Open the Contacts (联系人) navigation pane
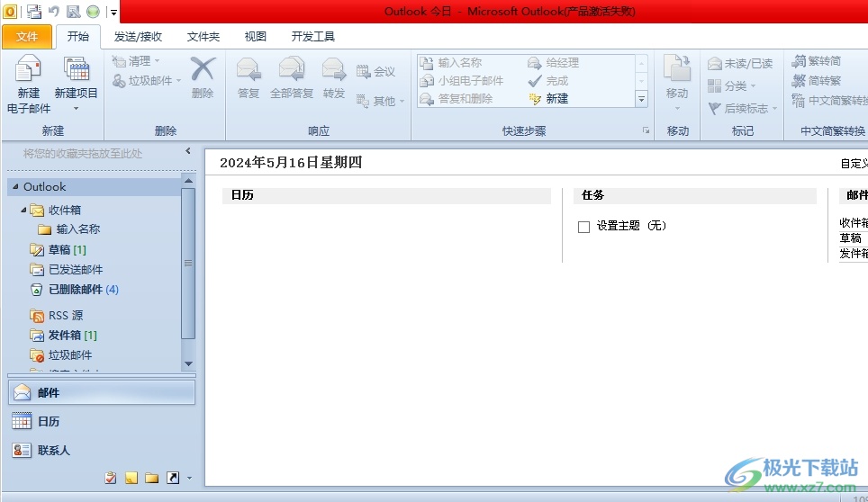 102,450
